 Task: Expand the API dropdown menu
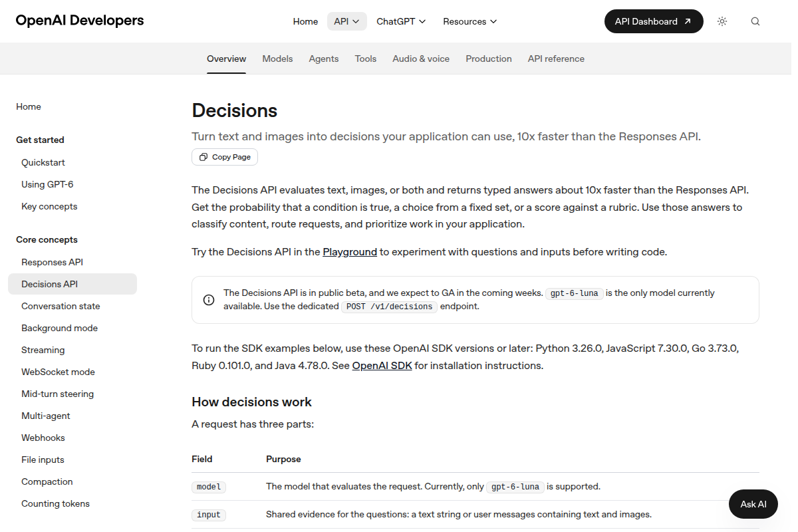coord(347,21)
